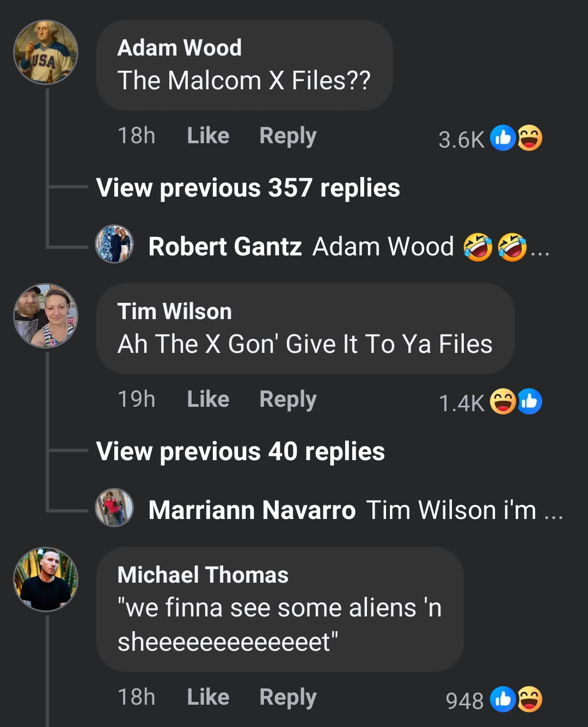Expand View previous 40 replies

click(241, 451)
